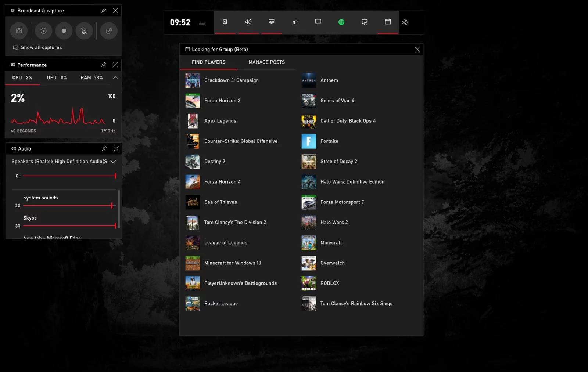Viewport: 588px width, 372px height.
Task: Select the RAM performance tab
Action: pos(92,78)
